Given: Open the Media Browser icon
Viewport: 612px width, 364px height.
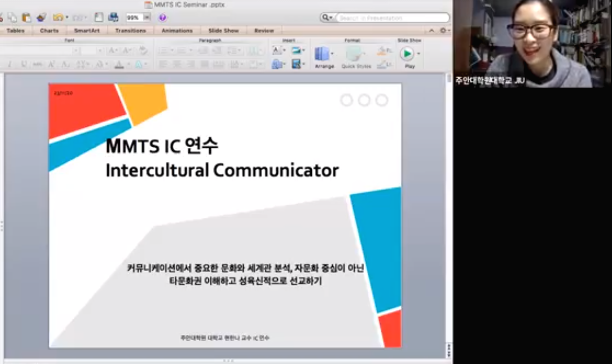Looking at the screenshot, I should point(113,17).
